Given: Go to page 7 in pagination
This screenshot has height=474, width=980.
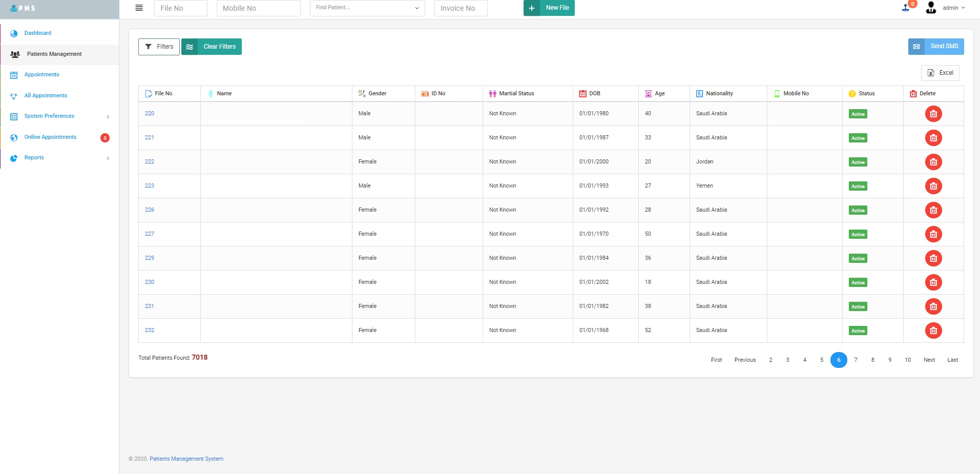Looking at the screenshot, I should [856, 360].
